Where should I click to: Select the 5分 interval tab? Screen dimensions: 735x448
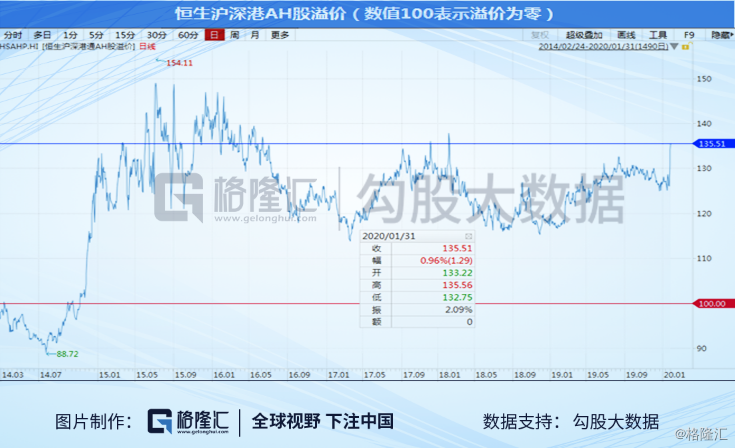click(96, 35)
